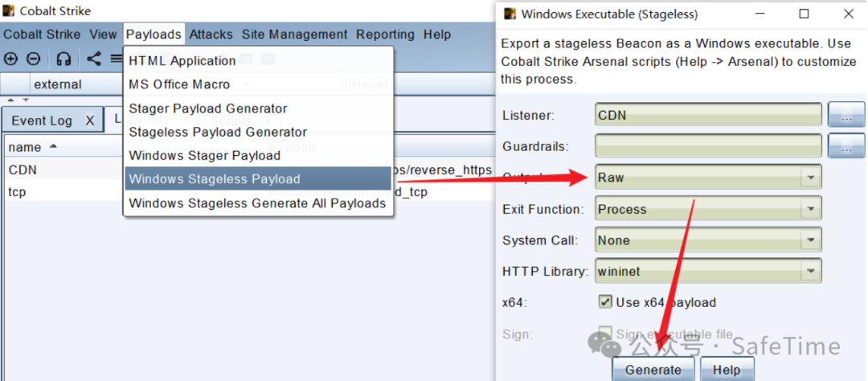Open the Reporting menu
Screen dimensions: 868x381
(x=385, y=35)
